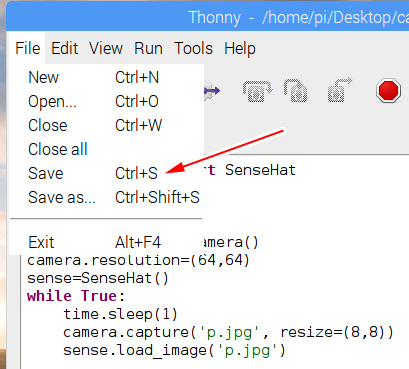Click the Thonny window title bar

coord(207,17)
